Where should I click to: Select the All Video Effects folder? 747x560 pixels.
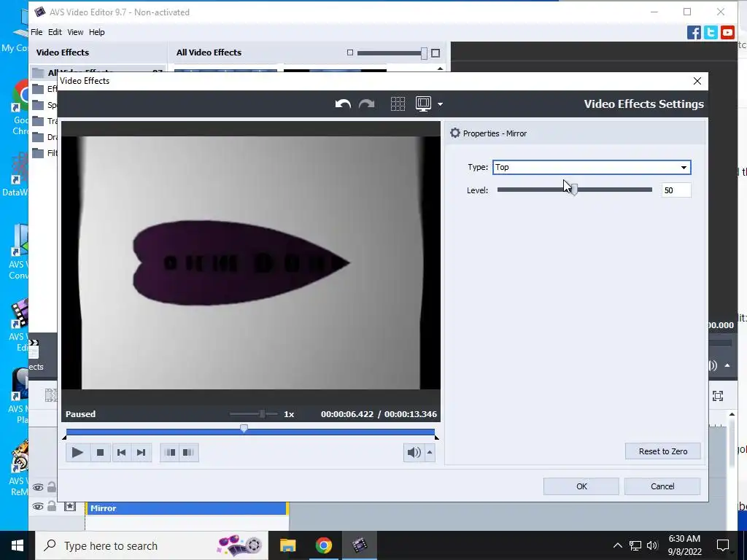pos(98,71)
